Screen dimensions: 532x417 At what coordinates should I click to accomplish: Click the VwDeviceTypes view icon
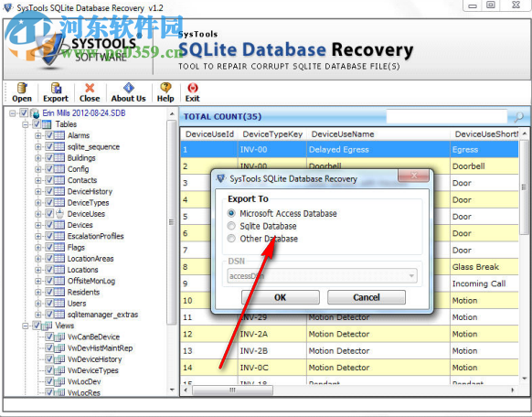[59, 370]
